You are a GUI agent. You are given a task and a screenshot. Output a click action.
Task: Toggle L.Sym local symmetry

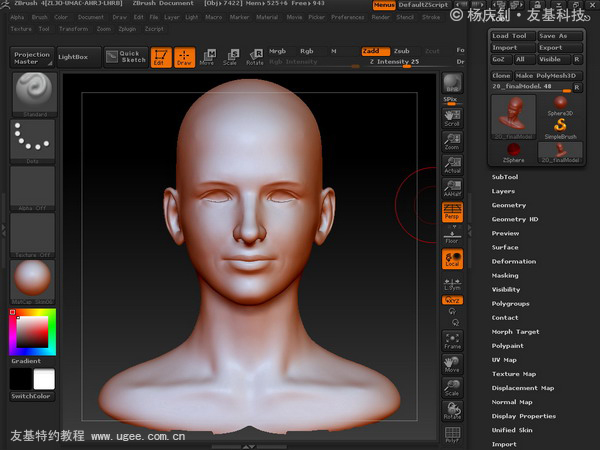[x=452, y=284]
